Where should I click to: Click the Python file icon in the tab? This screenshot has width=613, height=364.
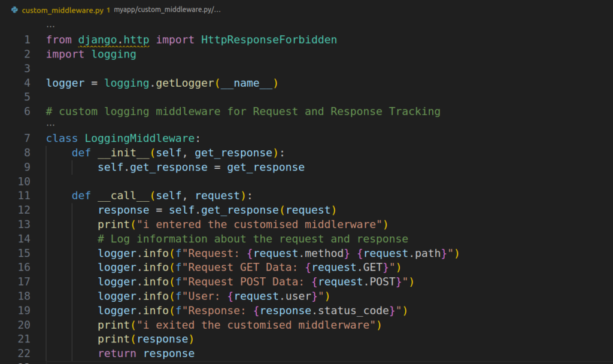14,10
